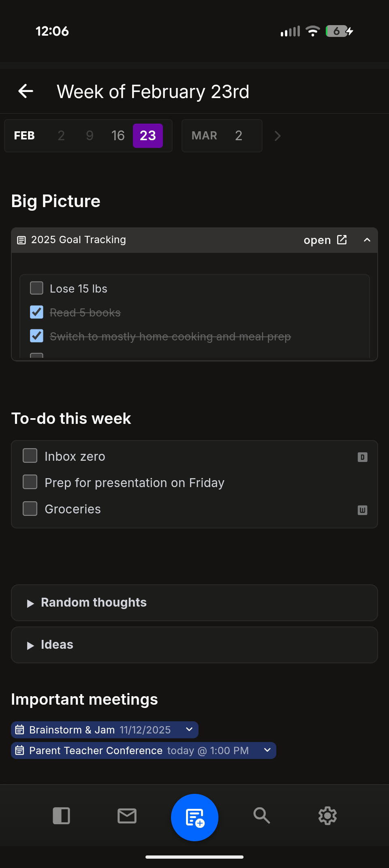The image size is (389, 868).
Task: Click the D tag badge on Inbox zero
Action: point(362,457)
